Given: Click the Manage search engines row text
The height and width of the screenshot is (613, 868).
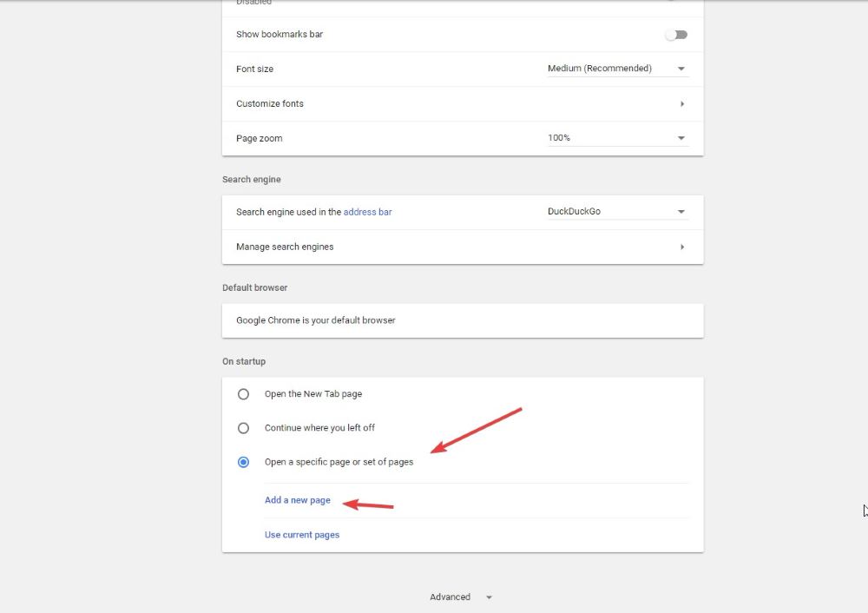Looking at the screenshot, I should coord(285,247).
